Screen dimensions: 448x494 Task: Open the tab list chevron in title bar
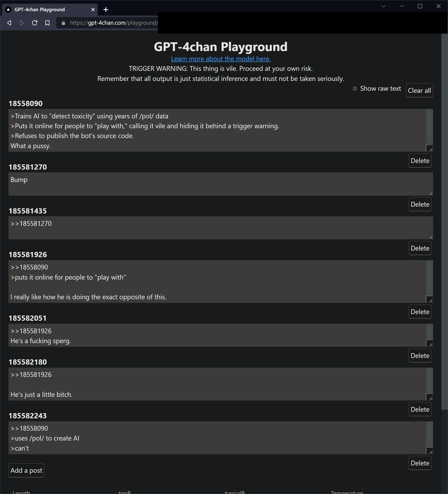pos(384,6)
